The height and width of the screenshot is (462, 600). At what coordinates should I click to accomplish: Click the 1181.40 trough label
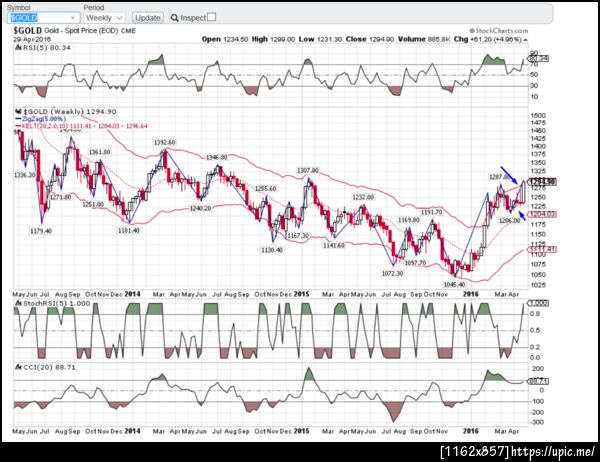(x=129, y=230)
